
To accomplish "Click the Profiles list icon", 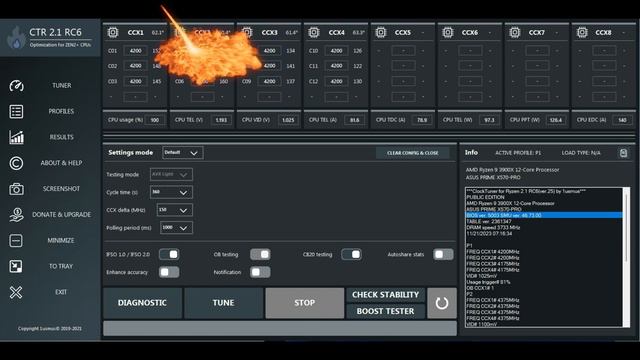I will [x=16, y=111].
